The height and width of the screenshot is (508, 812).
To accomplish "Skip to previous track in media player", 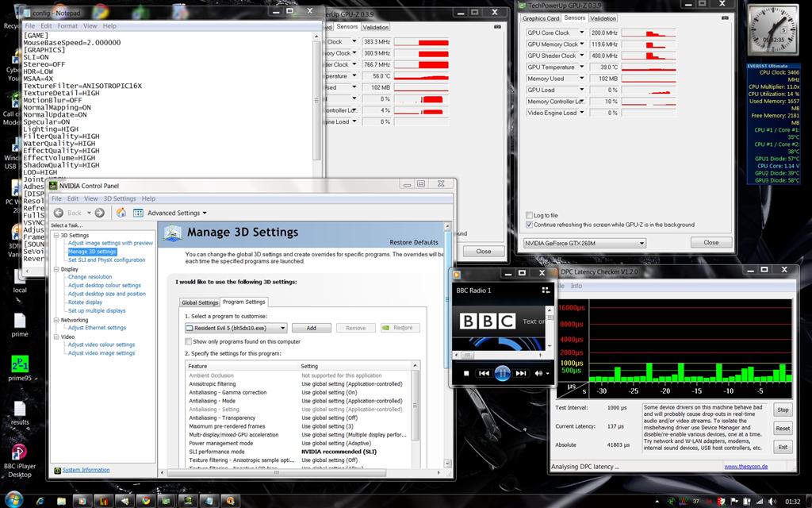I will tap(484, 373).
